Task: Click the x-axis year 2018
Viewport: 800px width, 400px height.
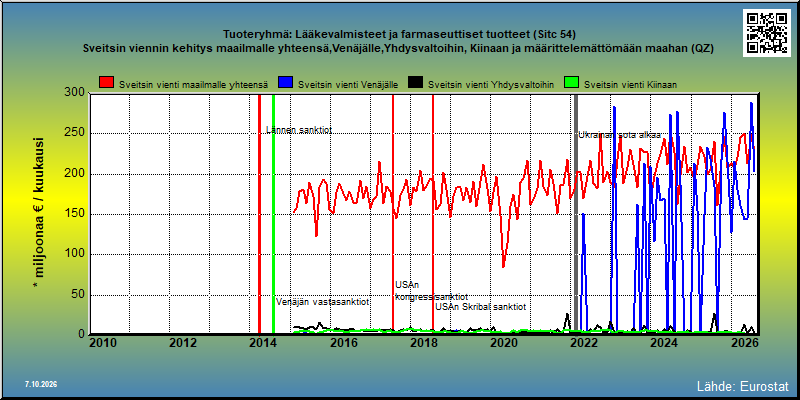Action: 424,342
